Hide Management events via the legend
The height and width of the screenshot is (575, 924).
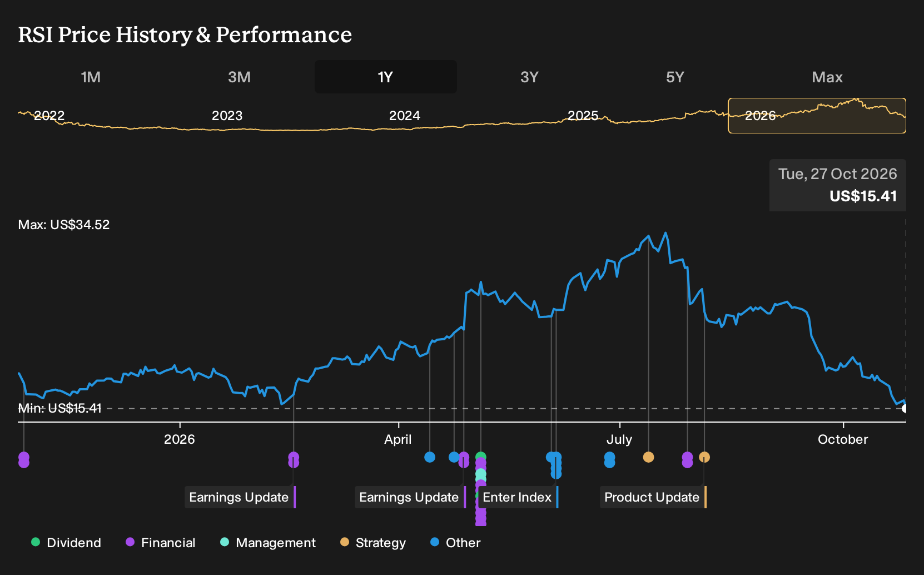pos(268,543)
